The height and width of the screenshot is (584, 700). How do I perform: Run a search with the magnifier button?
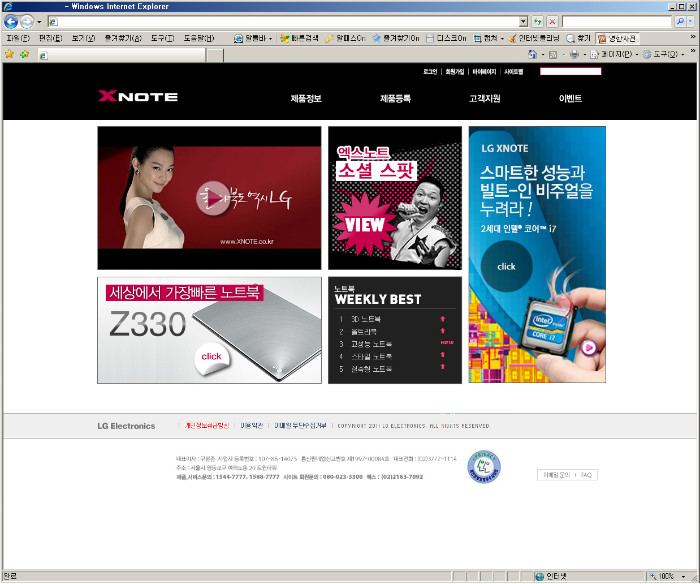(x=679, y=21)
